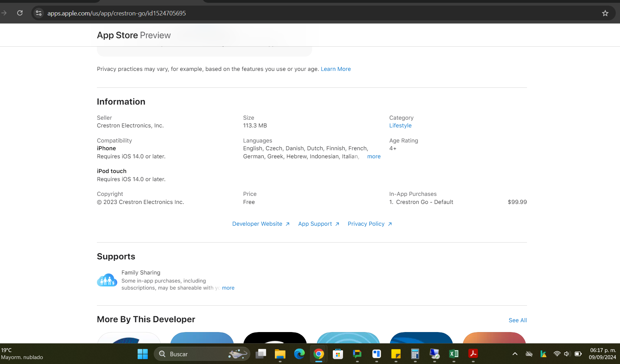Viewport: 620px width, 364px height.
Task: Click the address bar URL
Action: click(x=117, y=13)
